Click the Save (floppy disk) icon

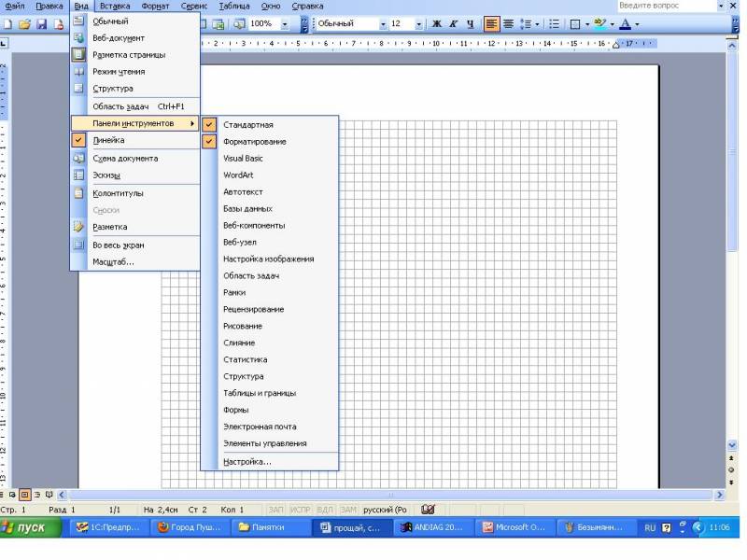click(42, 23)
